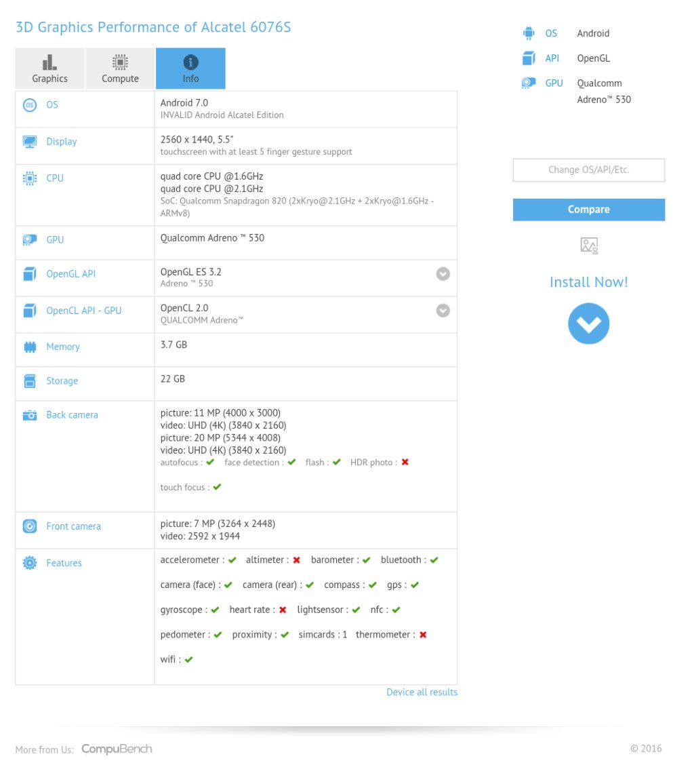Viewport: 694px width, 784px height.
Task: Open the Graphics tab
Action: point(49,68)
